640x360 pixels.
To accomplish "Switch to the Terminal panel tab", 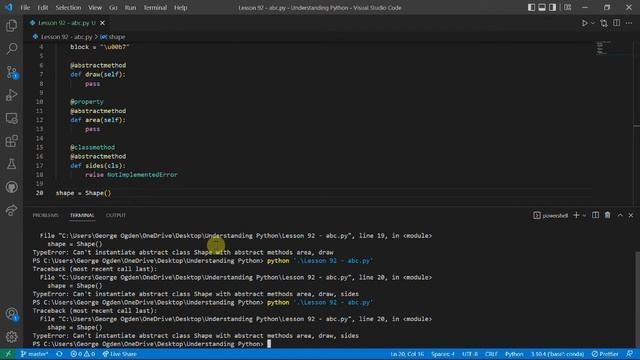I will [82, 215].
